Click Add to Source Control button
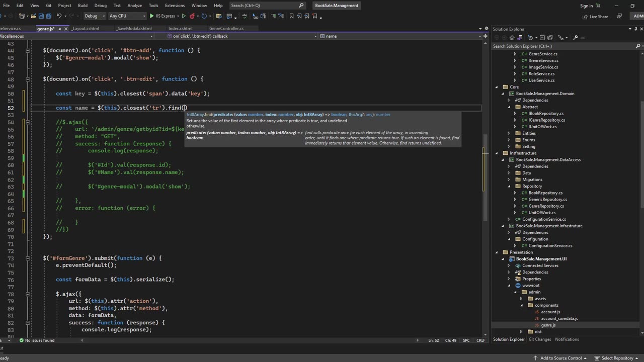644x362 pixels. pos(561,358)
